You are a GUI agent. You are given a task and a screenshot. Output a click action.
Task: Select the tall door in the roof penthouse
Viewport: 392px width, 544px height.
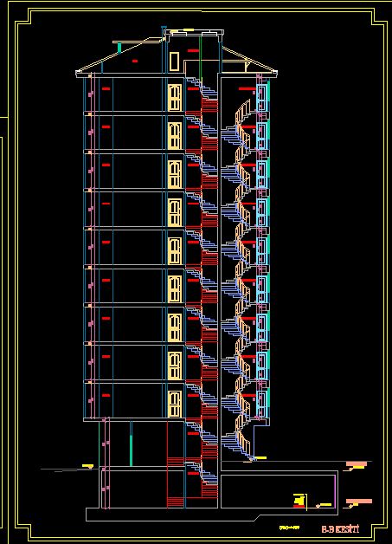pyautogui.click(x=174, y=62)
